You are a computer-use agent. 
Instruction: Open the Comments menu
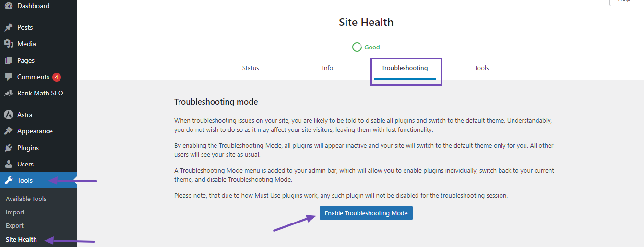(38, 77)
